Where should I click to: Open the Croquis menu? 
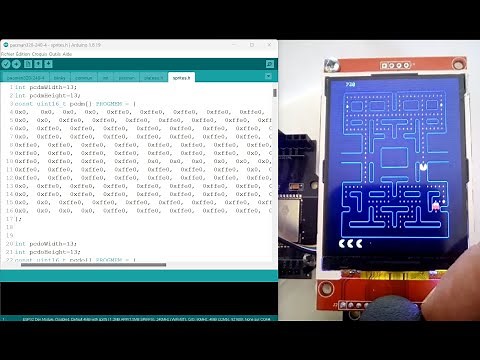tap(40, 54)
